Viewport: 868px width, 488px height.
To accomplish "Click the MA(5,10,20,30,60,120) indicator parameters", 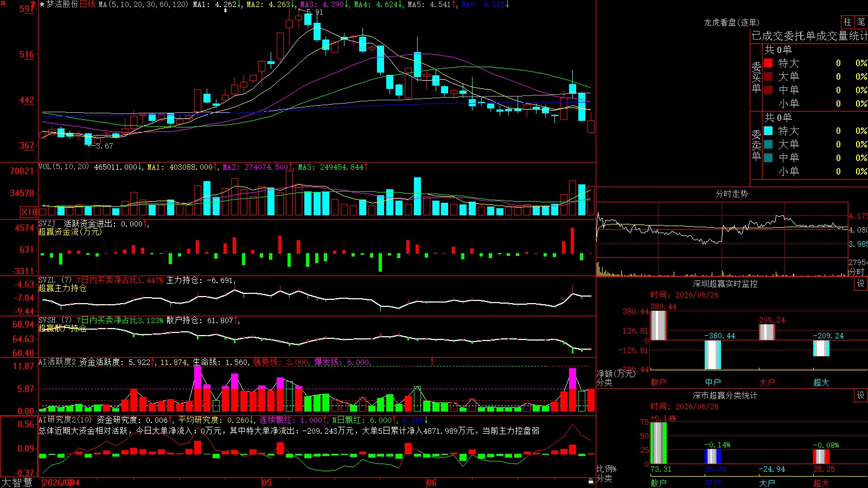I will coord(143,4).
